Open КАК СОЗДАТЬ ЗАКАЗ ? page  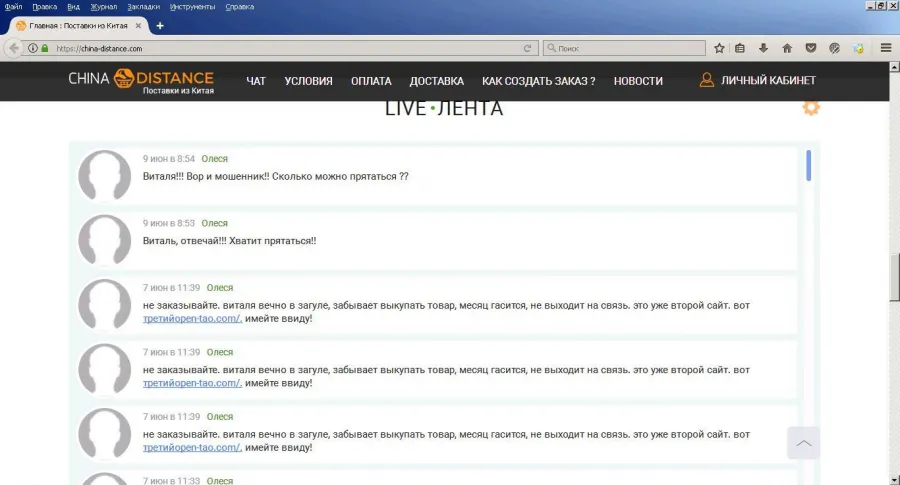[538, 81]
